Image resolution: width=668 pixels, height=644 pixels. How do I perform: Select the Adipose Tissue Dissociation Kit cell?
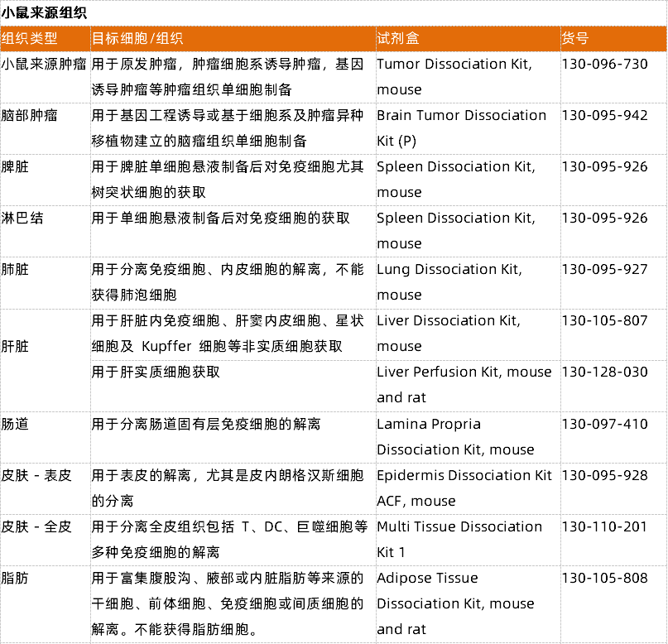pyautogui.click(x=455, y=603)
